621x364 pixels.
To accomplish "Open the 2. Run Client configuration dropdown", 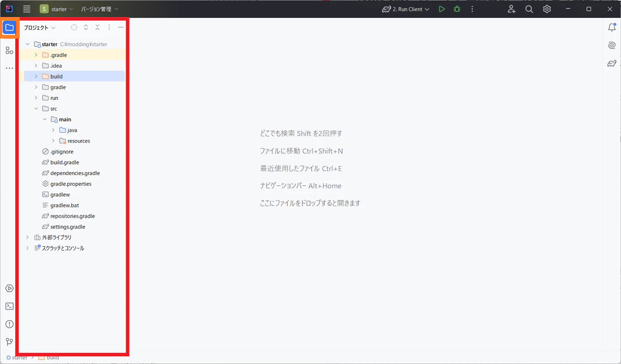I will pos(406,9).
